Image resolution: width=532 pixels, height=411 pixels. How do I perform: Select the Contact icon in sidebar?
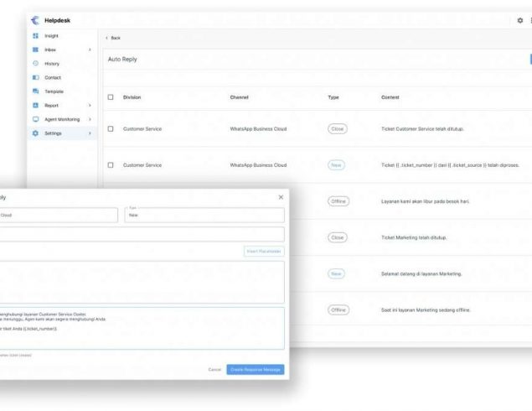click(35, 77)
